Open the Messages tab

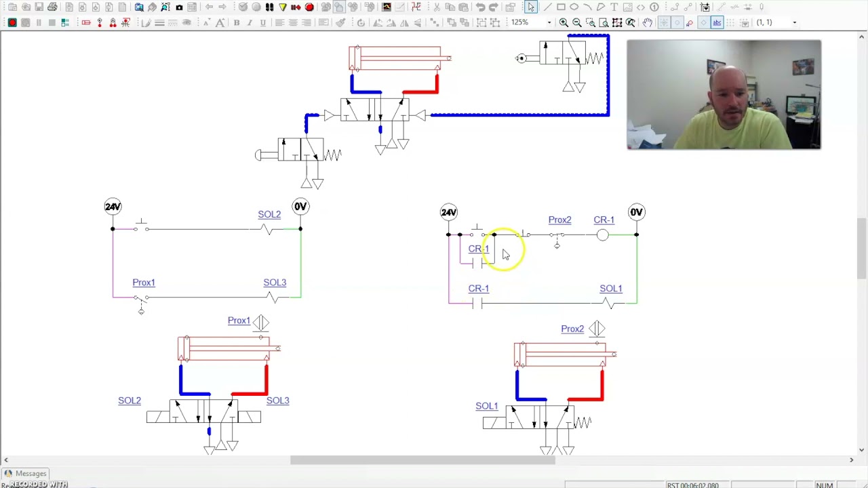24,474
